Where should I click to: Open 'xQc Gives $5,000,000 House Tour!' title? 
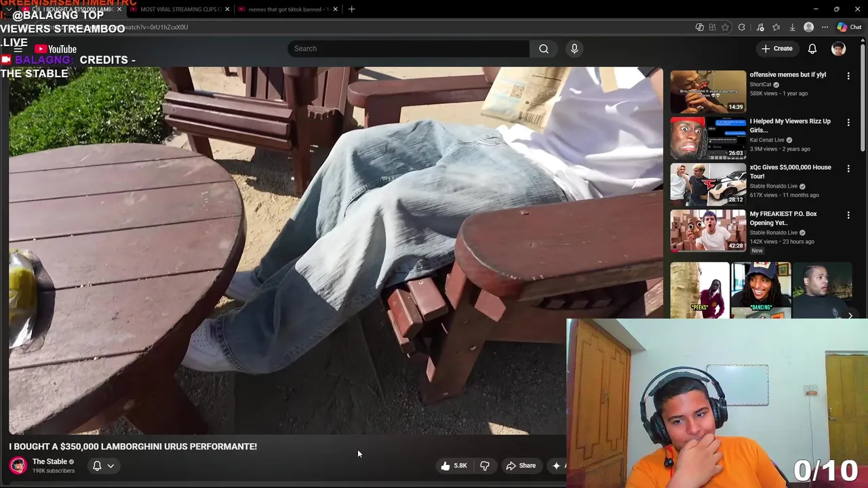pyautogui.click(x=790, y=171)
